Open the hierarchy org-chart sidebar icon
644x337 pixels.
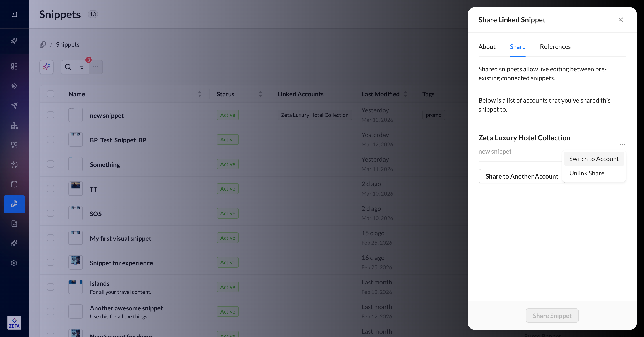coord(14,125)
